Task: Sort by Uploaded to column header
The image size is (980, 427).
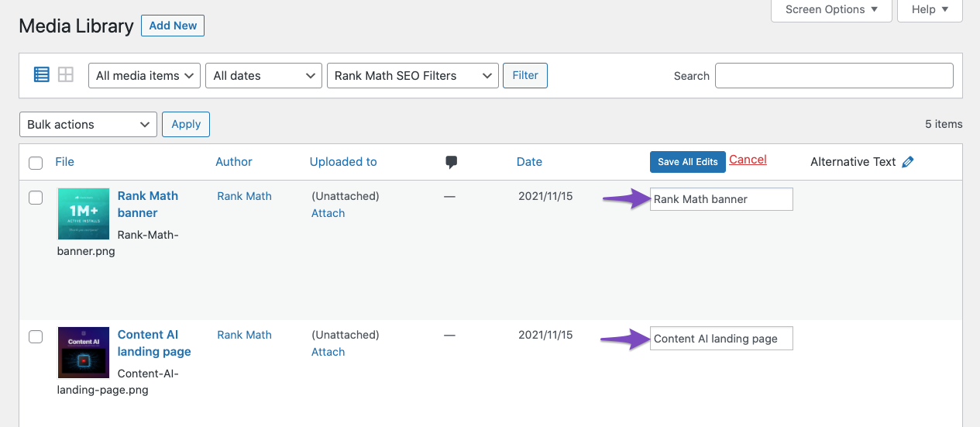Action: [x=343, y=162]
